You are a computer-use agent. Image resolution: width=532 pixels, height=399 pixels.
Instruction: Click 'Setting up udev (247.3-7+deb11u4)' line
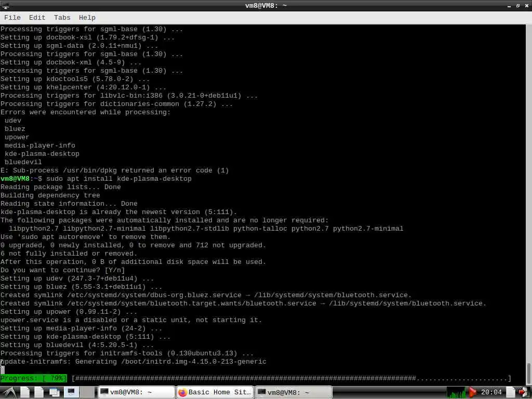(x=77, y=278)
